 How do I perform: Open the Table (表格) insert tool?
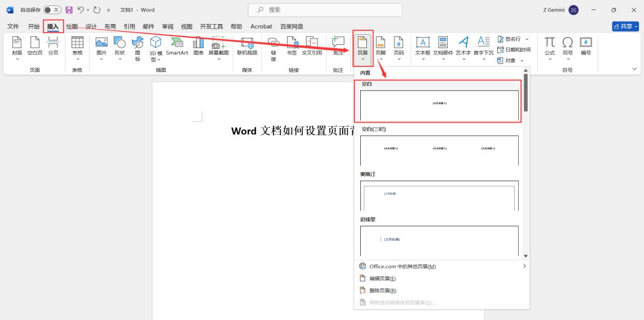(77, 48)
